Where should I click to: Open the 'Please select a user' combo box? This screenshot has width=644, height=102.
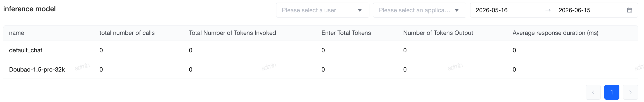click(323, 10)
